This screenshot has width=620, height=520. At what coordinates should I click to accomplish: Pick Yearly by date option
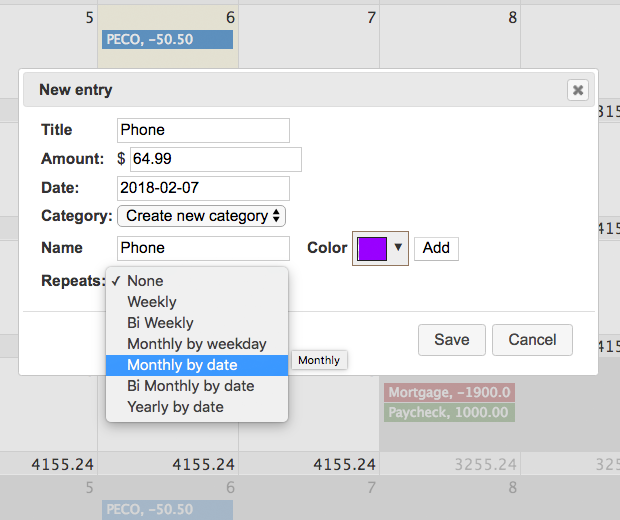pos(175,407)
